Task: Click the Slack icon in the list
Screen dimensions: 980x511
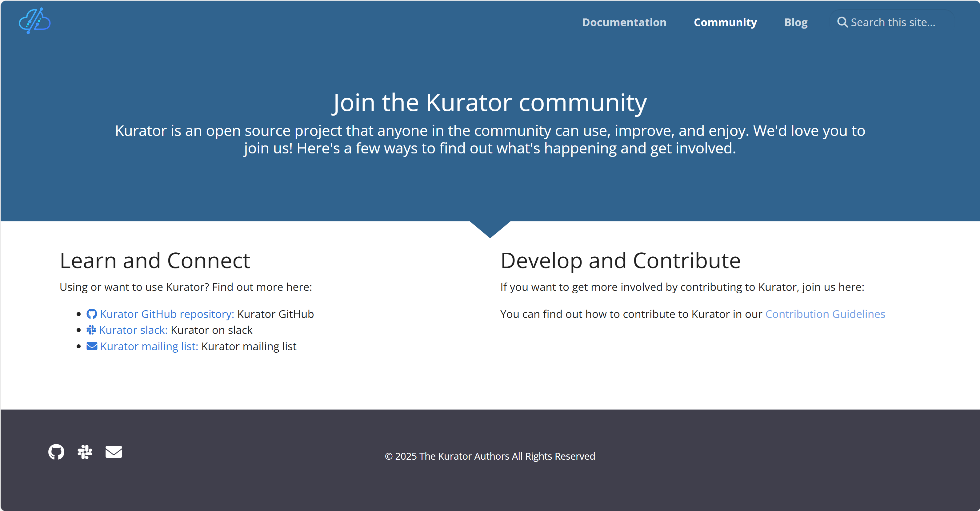Action: coord(91,330)
